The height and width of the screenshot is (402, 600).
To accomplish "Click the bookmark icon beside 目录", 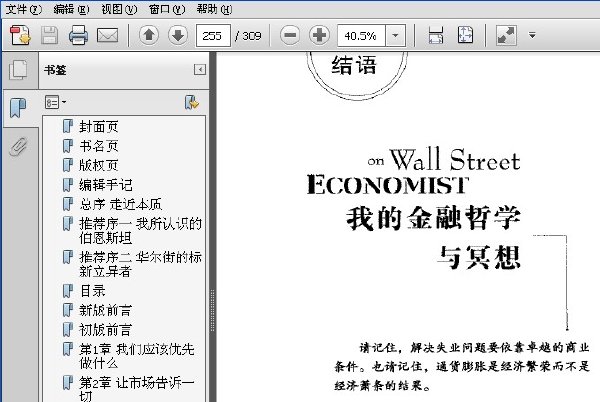I will [x=68, y=290].
